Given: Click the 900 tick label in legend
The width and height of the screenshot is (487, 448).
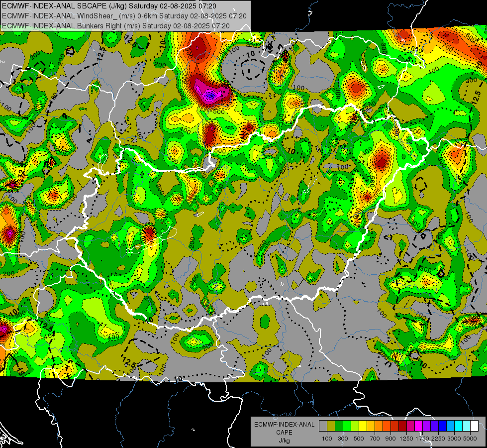Looking at the screenshot, I should tap(390, 439).
